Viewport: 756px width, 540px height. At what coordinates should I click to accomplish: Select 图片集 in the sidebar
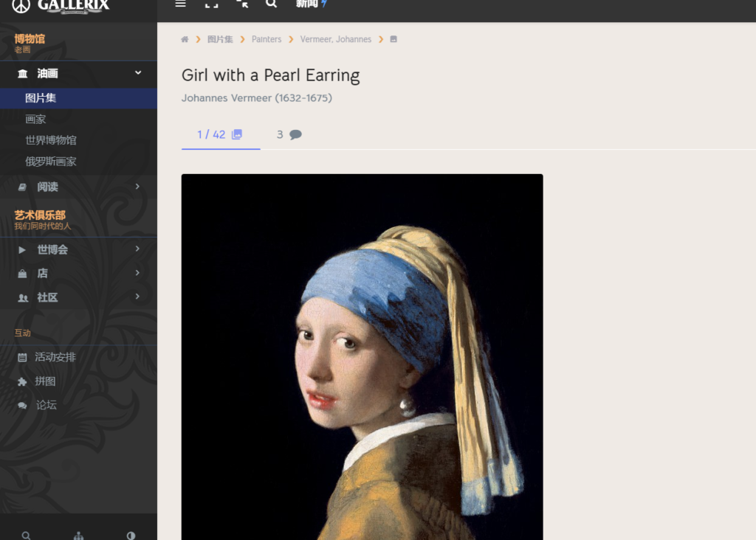(x=78, y=98)
